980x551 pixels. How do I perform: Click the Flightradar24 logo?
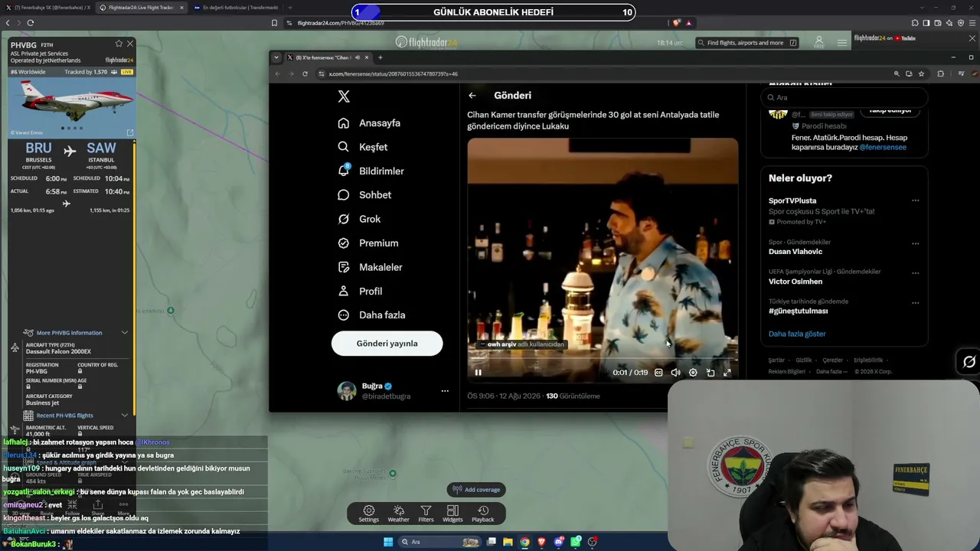[426, 42]
